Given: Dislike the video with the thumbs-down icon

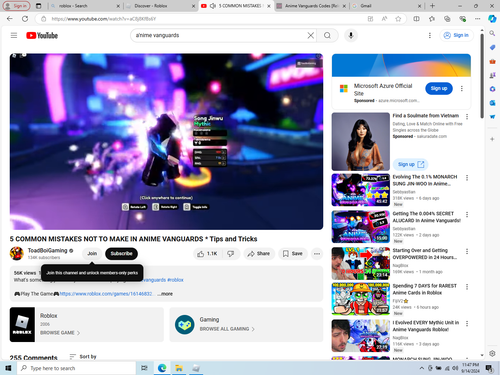Looking at the screenshot, I should 231,254.
